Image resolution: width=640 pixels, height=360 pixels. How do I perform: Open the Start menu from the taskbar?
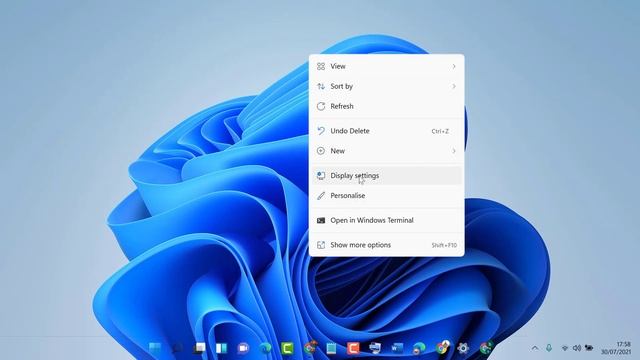click(155, 348)
